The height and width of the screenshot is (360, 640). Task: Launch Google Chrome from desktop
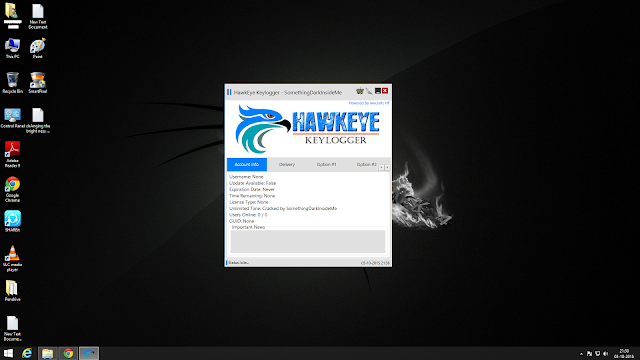coord(12,189)
